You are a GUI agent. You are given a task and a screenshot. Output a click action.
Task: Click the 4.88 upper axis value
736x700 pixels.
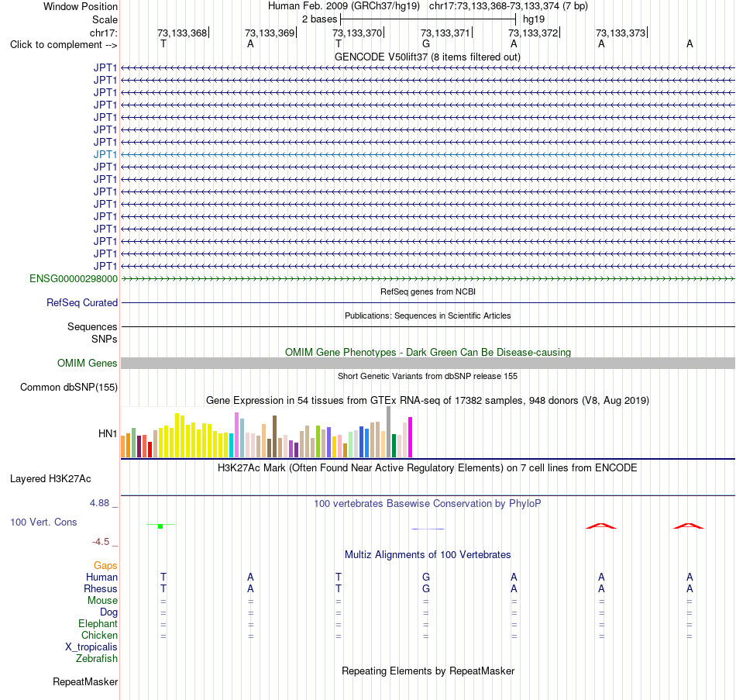[99, 503]
